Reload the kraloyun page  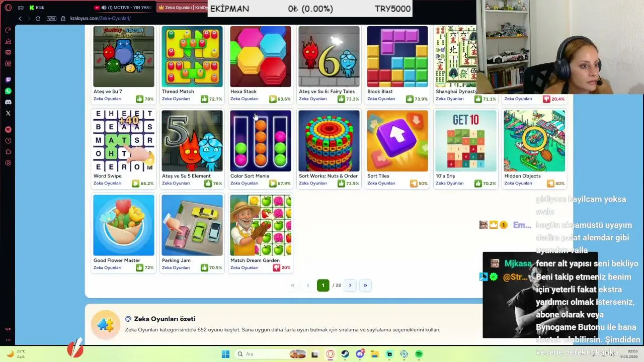click(x=38, y=19)
